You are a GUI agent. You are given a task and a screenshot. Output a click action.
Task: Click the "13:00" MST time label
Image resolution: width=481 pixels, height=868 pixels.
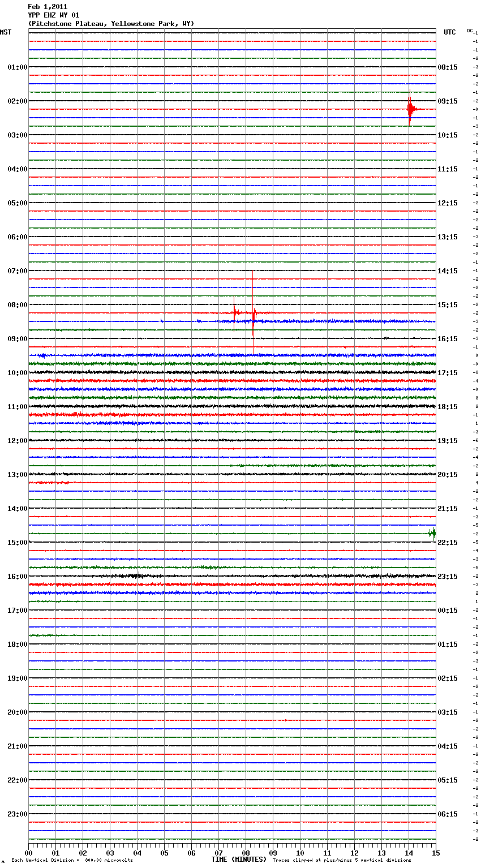[x=17, y=475]
